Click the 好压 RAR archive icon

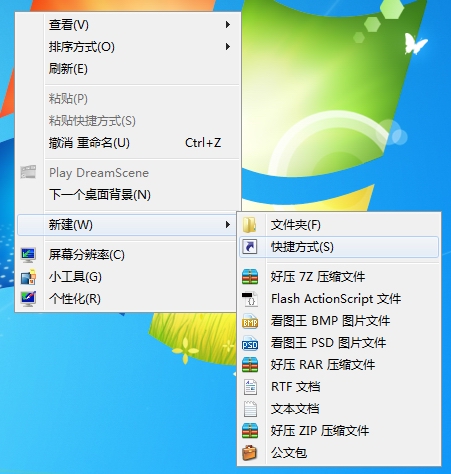(250, 365)
